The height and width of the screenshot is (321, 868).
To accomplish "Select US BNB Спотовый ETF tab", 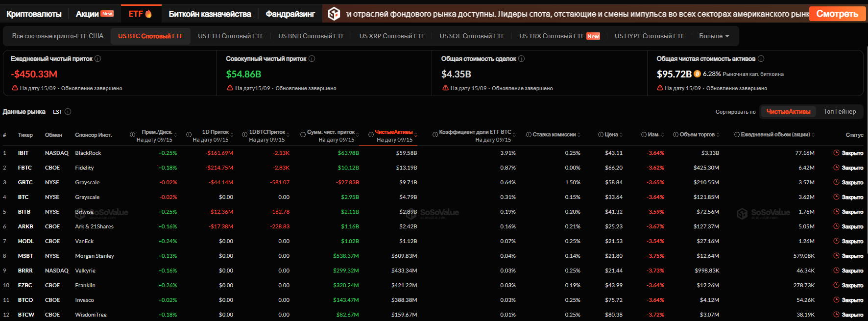I will [312, 36].
